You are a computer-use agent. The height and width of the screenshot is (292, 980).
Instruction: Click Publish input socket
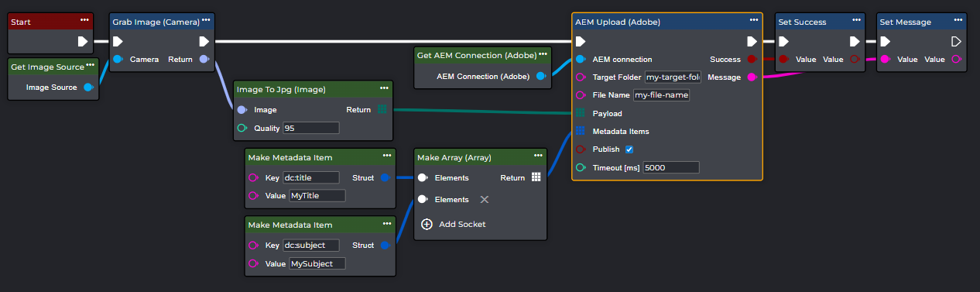click(581, 149)
